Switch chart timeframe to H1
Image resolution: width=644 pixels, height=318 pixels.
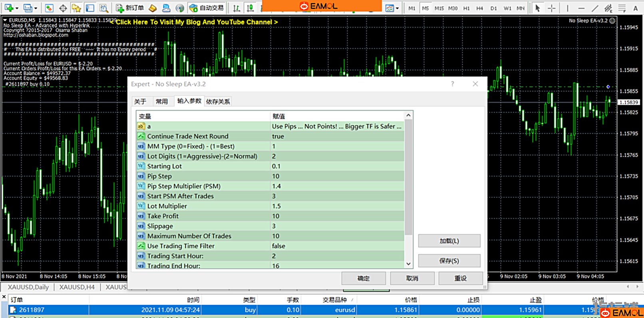point(466,8)
